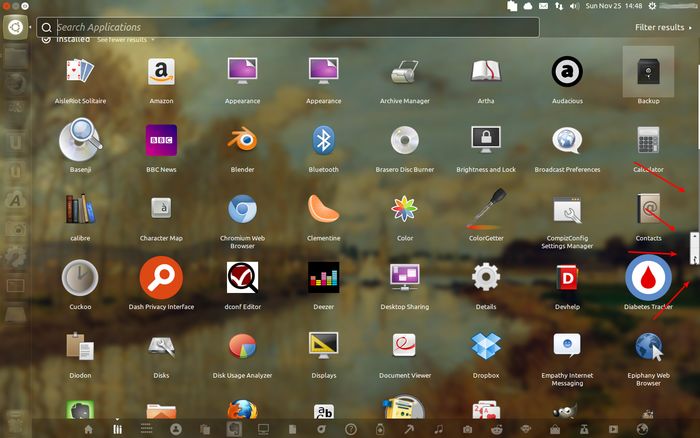The image size is (700, 438).
Task: Open the Contacts app
Action: click(648, 209)
